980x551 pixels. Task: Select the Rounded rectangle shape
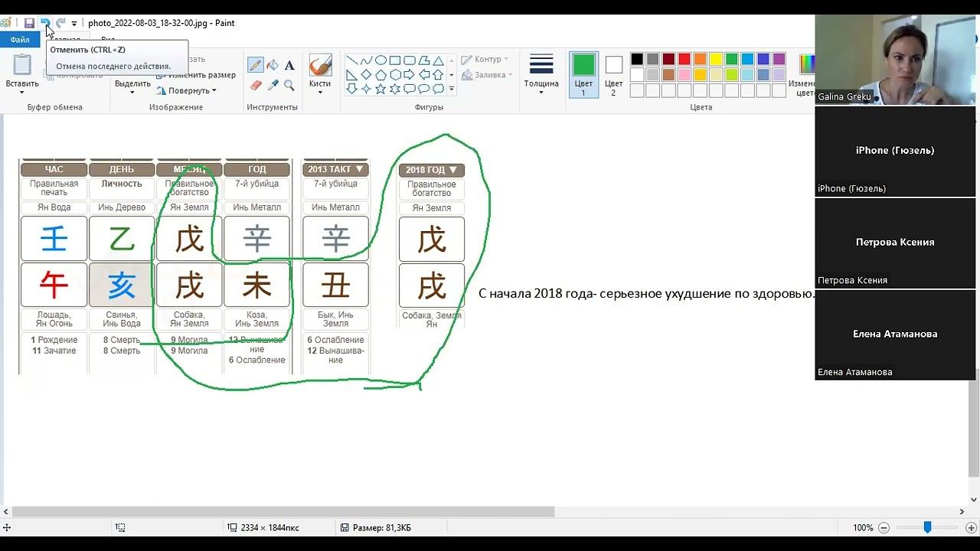coord(410,61)
